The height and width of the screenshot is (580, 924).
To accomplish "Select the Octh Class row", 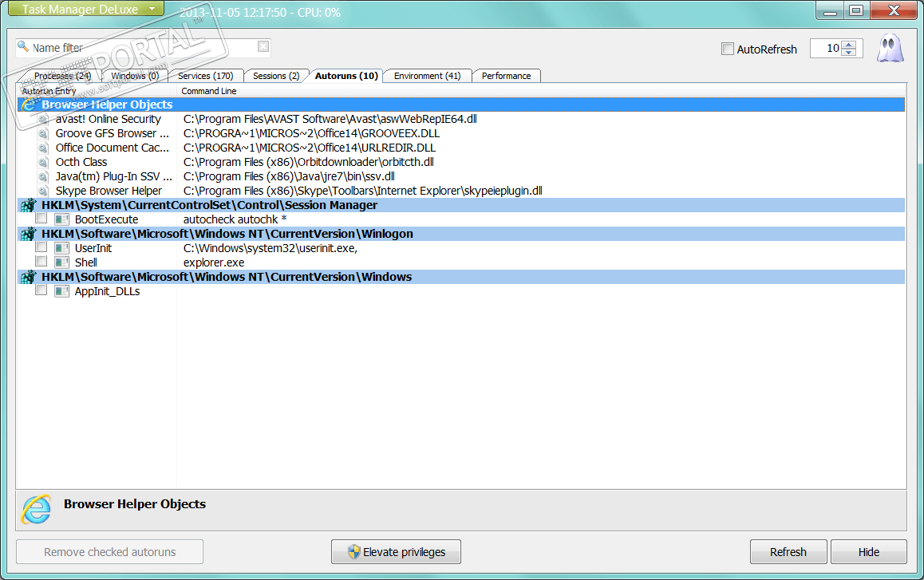I will point(461,162).
